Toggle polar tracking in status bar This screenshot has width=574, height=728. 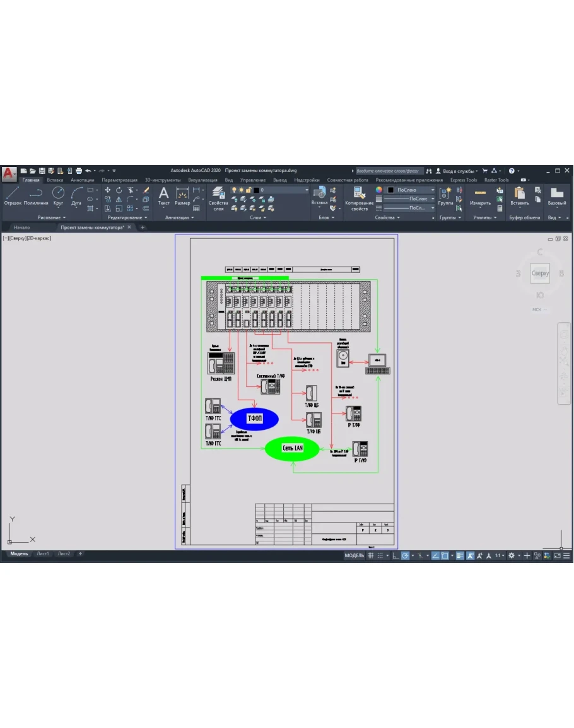[x=406, y=555]
